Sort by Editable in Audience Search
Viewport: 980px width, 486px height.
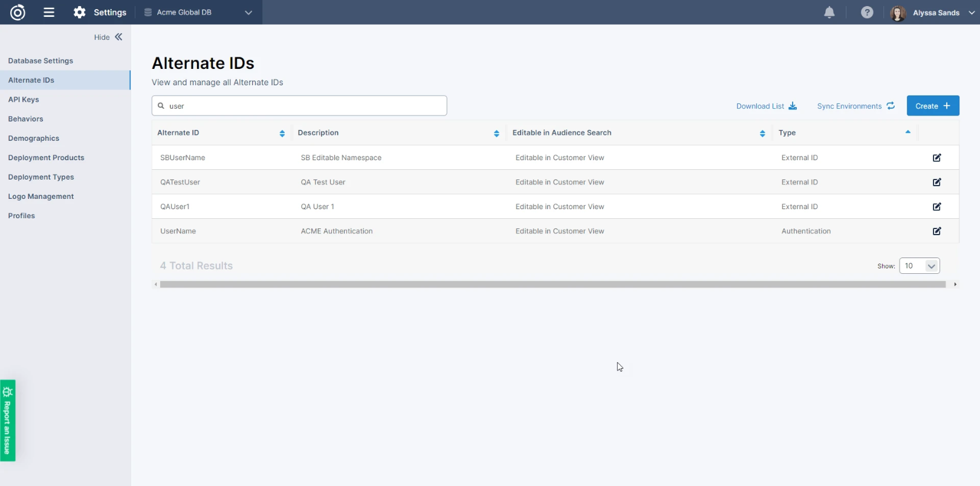point(762,133)
